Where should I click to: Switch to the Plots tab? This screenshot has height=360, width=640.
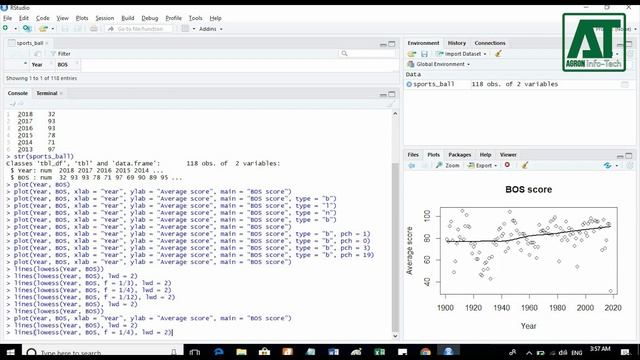(x=433, y=155)
